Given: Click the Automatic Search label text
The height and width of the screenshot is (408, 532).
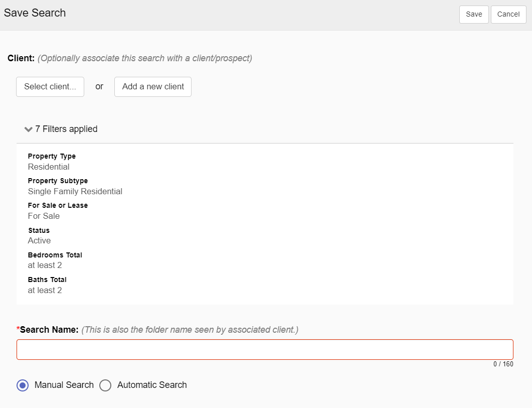Looking at the screenshot, I should click(x=152, y=385).
